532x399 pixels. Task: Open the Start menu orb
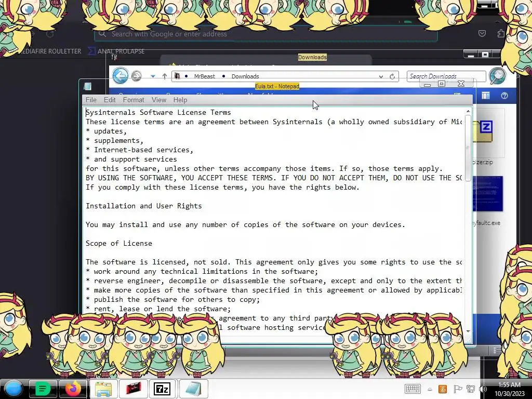click(14, 389)
